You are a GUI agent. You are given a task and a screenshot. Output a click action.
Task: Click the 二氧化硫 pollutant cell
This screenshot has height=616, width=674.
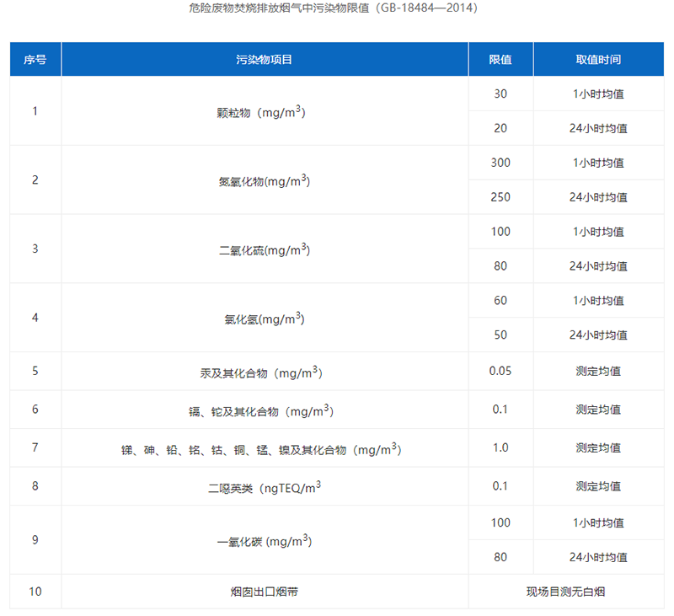265,249
